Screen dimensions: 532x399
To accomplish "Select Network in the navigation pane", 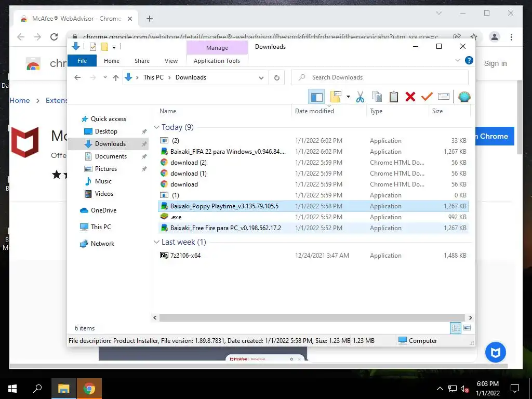I will point(102,243).
